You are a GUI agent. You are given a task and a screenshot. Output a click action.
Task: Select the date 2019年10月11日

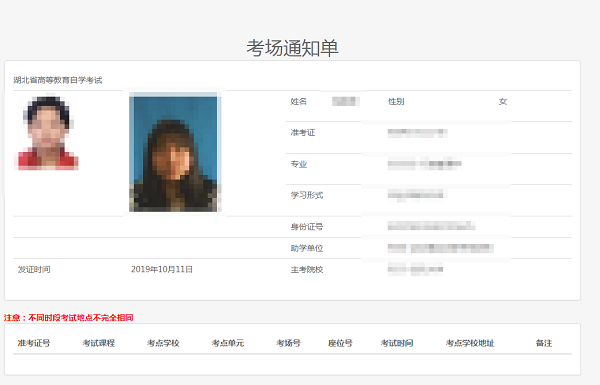(x=162, y=269)
